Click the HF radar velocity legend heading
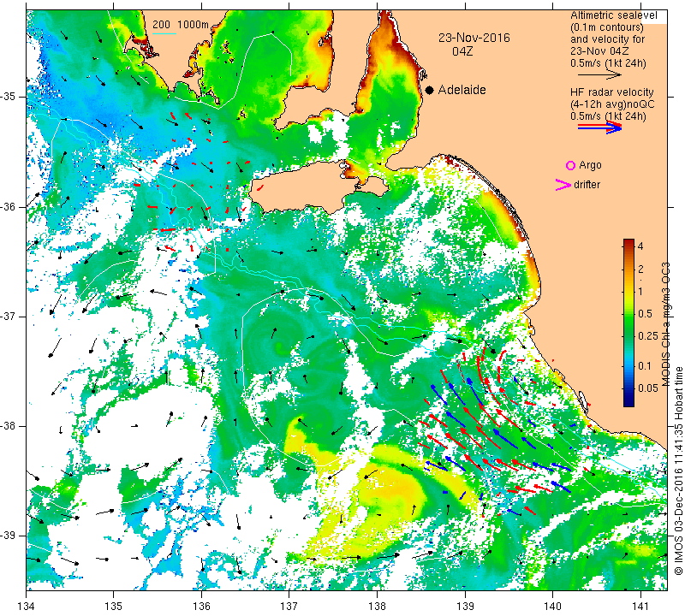Screen dimensions: 685x616 (611, 92)
